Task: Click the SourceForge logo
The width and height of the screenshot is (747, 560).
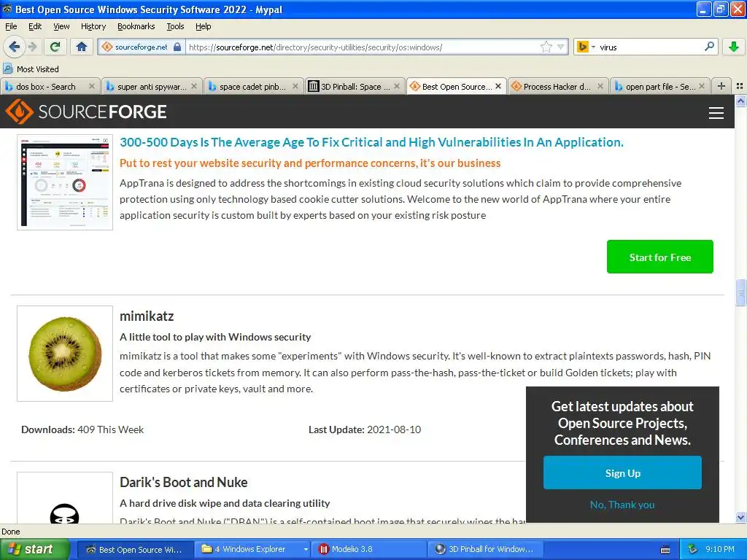Action: pos(86,112)
